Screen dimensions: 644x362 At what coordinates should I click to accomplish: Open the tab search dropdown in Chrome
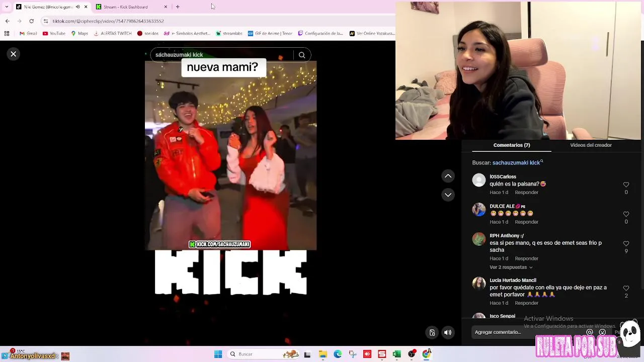(x=6, y=7)
